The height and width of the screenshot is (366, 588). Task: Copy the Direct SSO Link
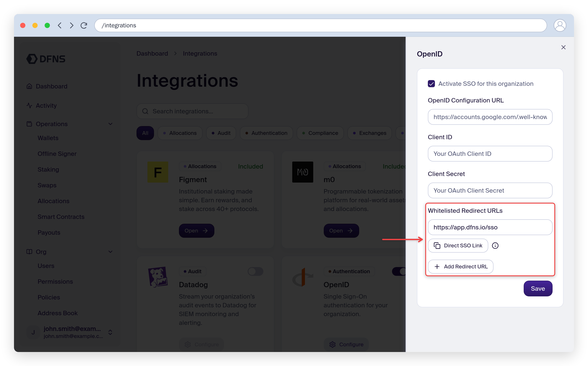458,246
